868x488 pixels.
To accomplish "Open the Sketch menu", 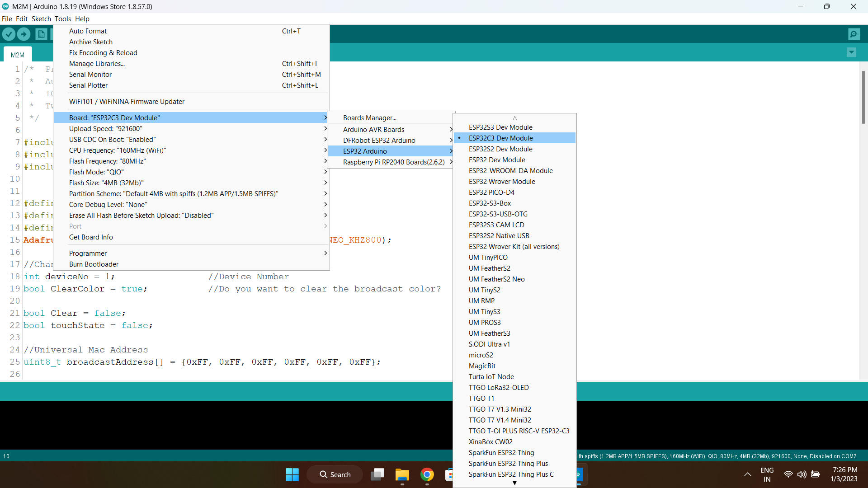I will tap(41, 19).
